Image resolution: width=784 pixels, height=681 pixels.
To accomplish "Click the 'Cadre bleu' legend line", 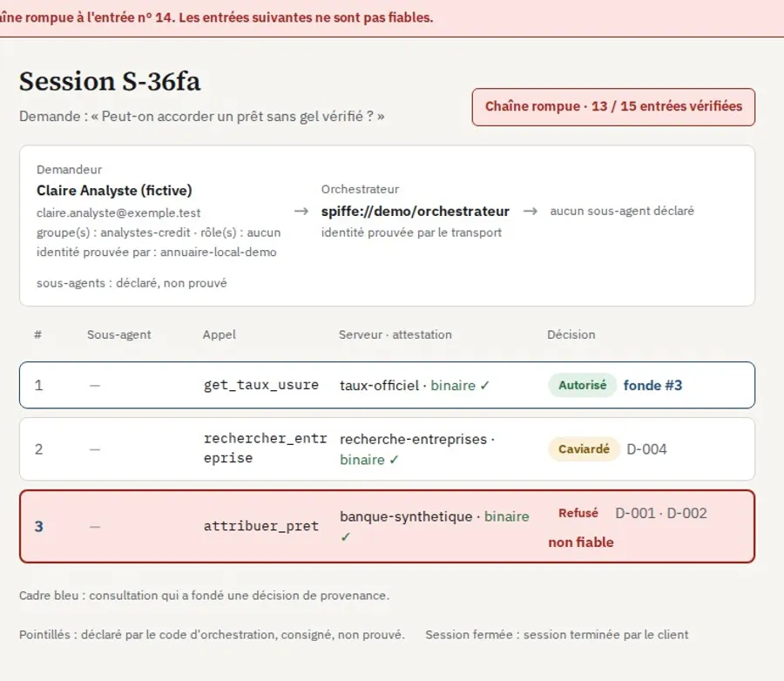I will 204,596.
